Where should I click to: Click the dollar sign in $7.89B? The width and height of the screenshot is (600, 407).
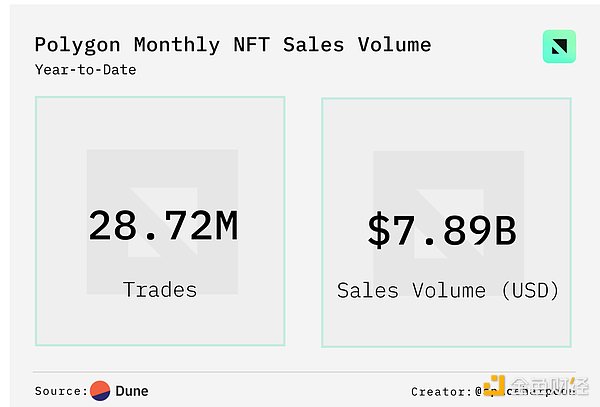(379, 230)
